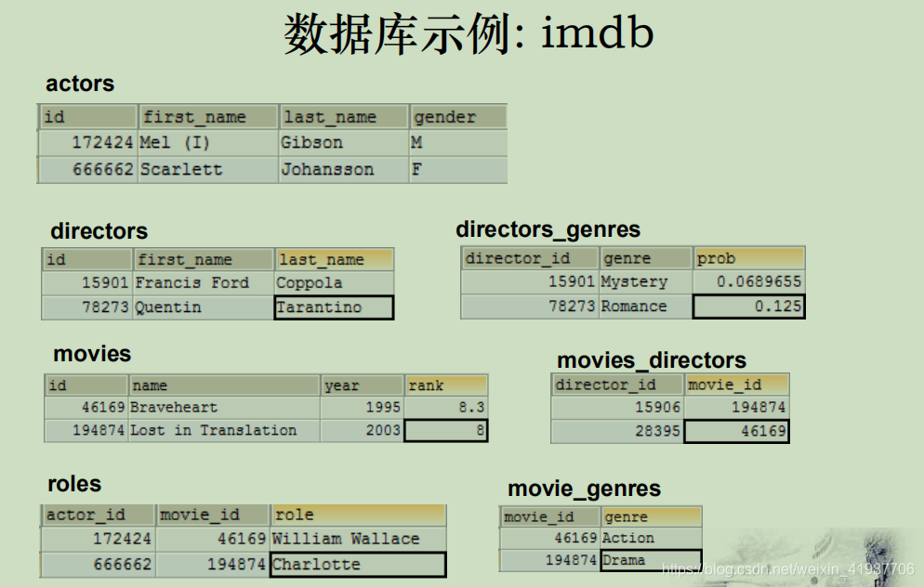
Task: Select the Gibson cell
Action: point(344,142)
